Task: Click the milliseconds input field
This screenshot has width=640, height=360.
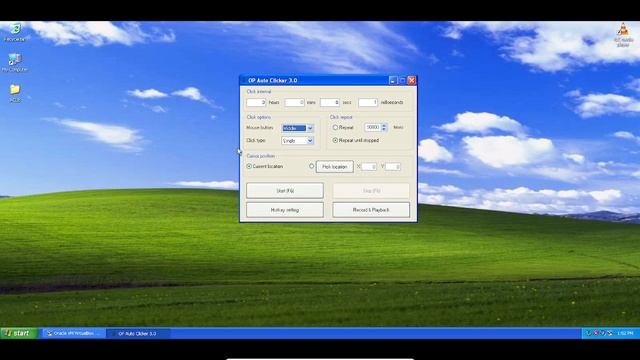Action: click(x=368, y=102)
